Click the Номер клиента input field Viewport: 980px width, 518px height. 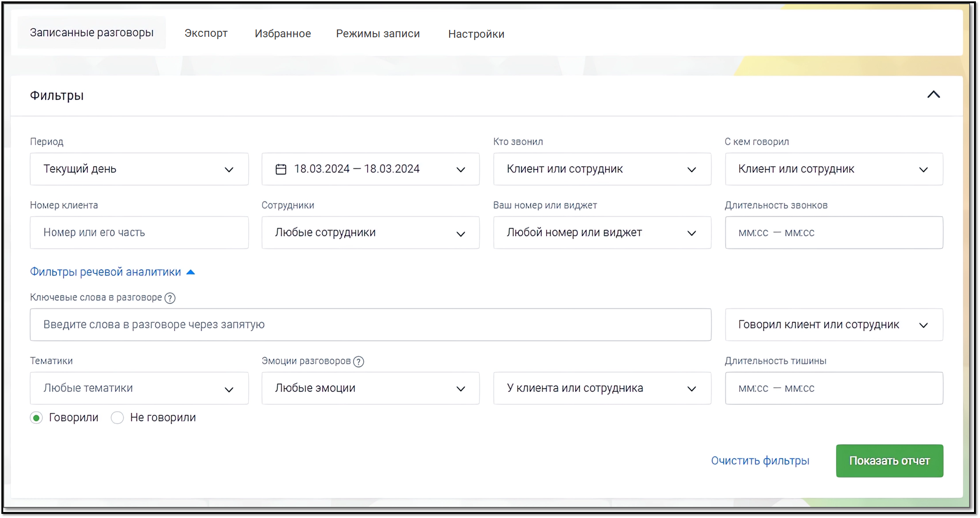coord(139,233)
